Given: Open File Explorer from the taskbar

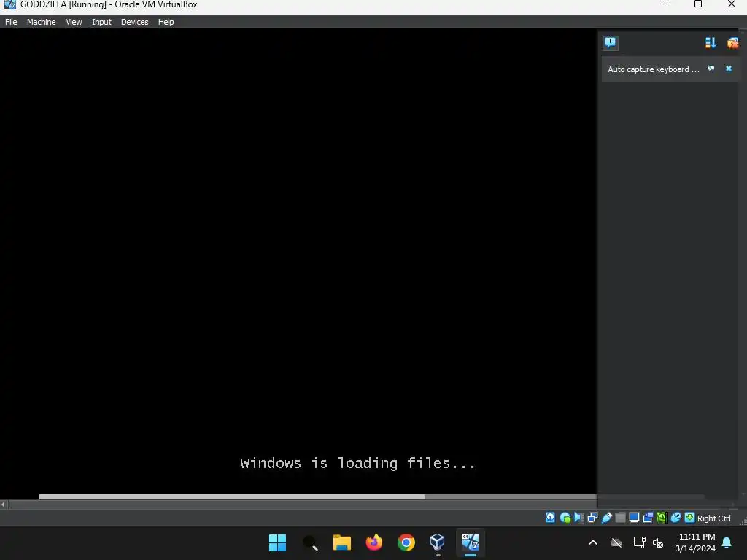Looking at the screenshot, I should pyautogui.click(x=342, y=542).
